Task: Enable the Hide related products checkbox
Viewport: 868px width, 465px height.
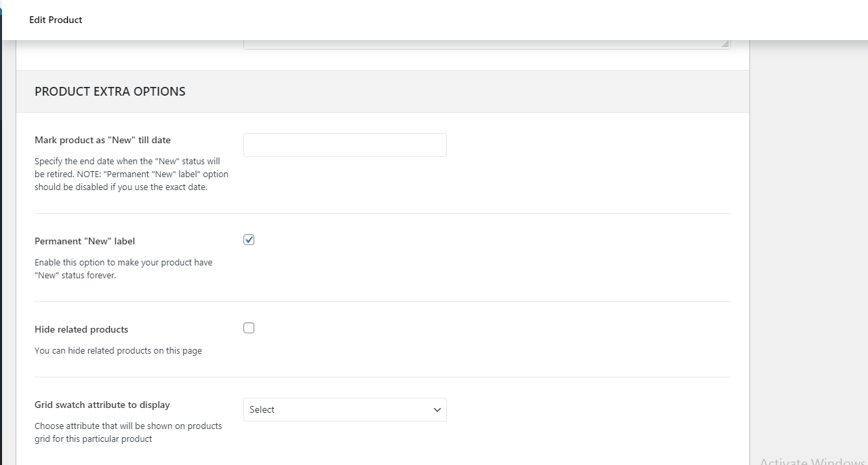Action: pyautogui.click(x=249, y=328)
